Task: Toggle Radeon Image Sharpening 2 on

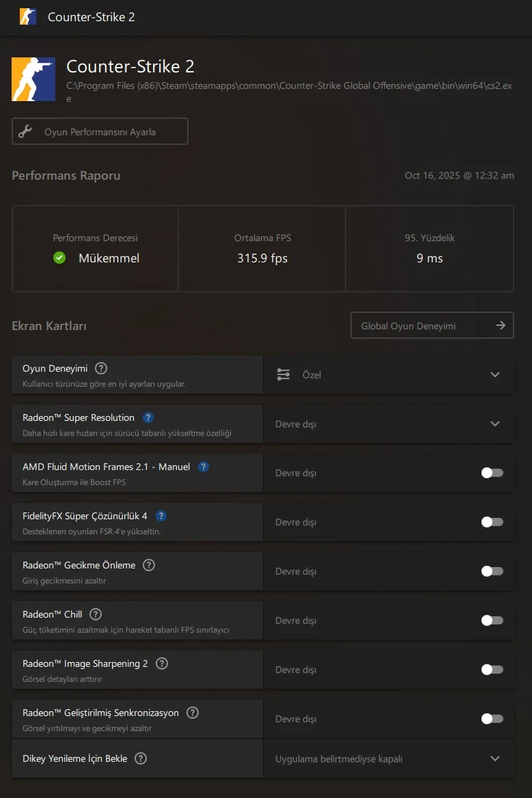Action: click(492, 670)
